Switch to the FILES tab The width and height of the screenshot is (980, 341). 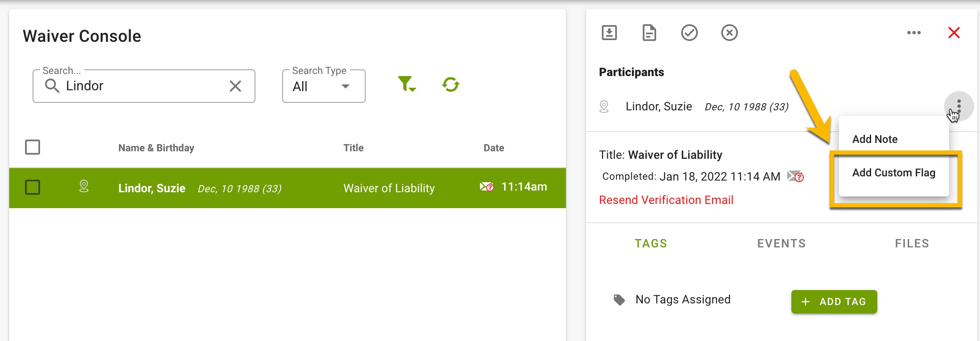pyautogui.click(x=912, y=244)
